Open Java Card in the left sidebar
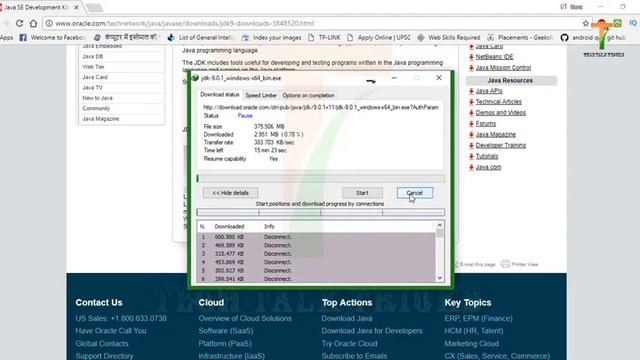 pyautogui.click(x=95, y=77)
